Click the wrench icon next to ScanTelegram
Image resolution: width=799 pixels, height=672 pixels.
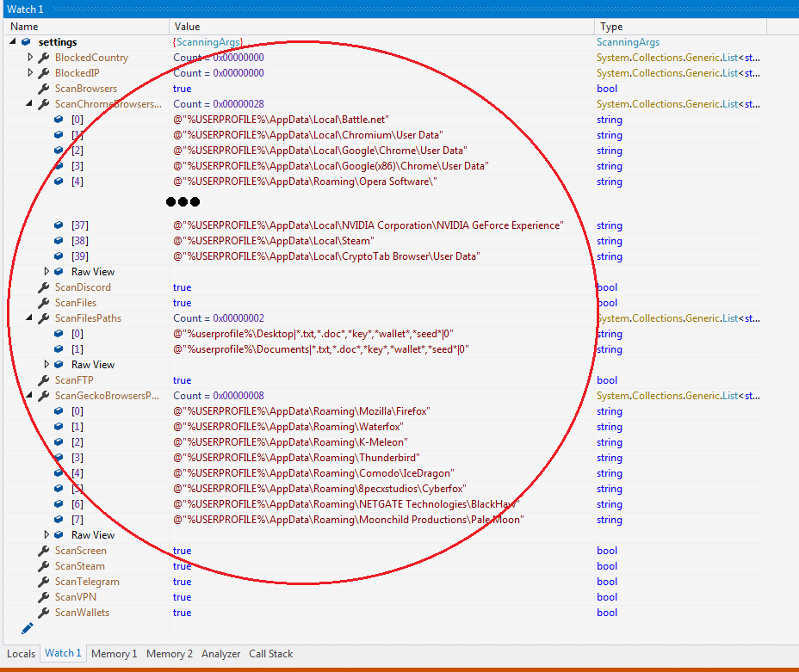[43, 582]
